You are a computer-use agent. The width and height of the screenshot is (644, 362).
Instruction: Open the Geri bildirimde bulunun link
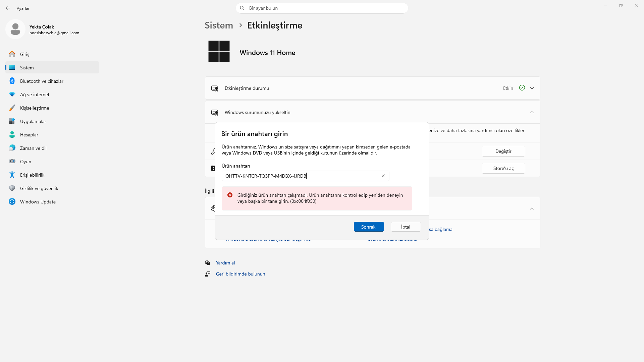pyautogui.click(x=240, y=274)
